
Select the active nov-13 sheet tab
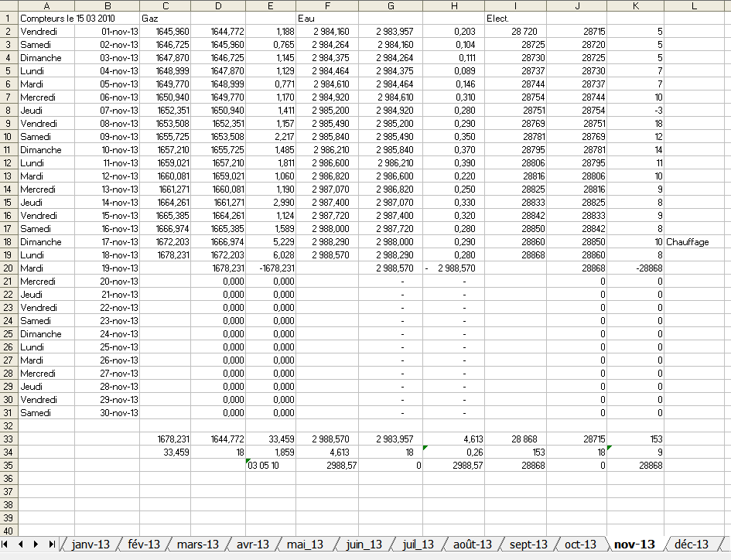pyautogui.click(x=634, y=545)
